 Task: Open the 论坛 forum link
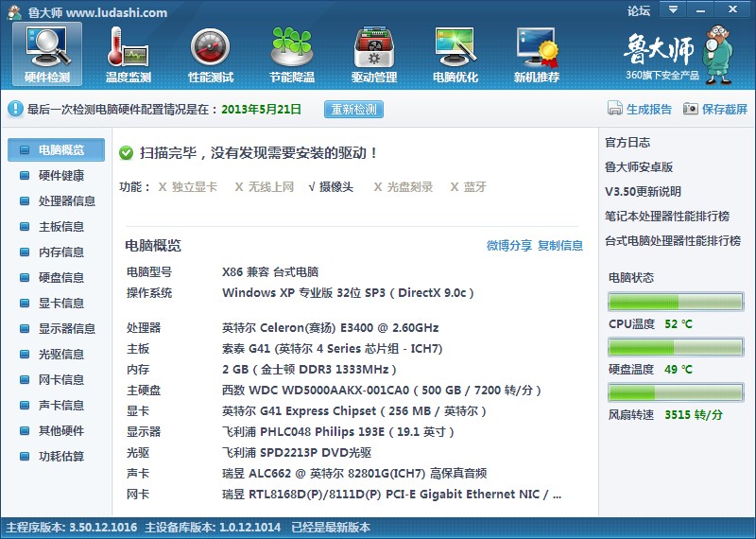(639, 10)
